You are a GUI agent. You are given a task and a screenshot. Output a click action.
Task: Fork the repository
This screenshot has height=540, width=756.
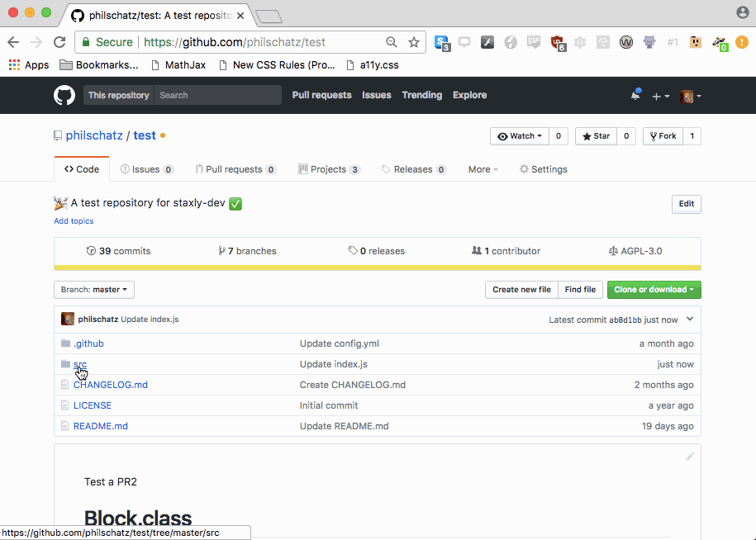tap(663, 136)
